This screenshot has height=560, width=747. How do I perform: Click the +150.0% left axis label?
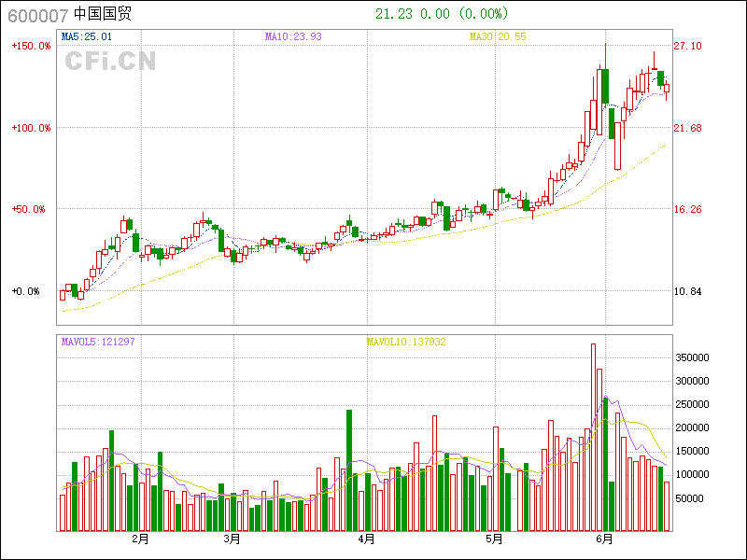(31, 46)
